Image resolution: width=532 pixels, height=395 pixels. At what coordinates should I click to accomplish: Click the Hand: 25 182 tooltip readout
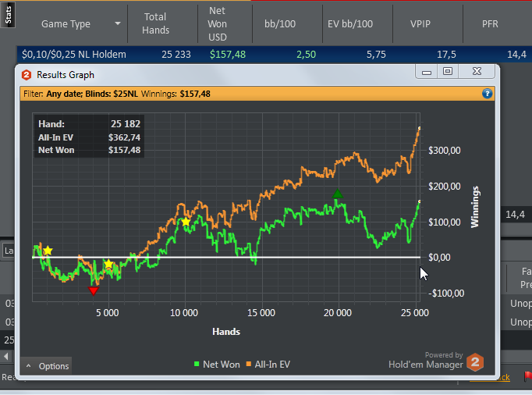point(89,123)
